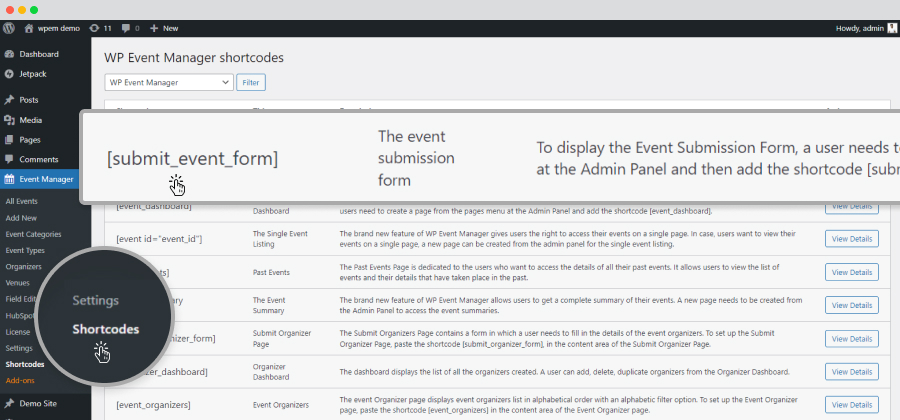Open All Events submenu

[21, 201]
